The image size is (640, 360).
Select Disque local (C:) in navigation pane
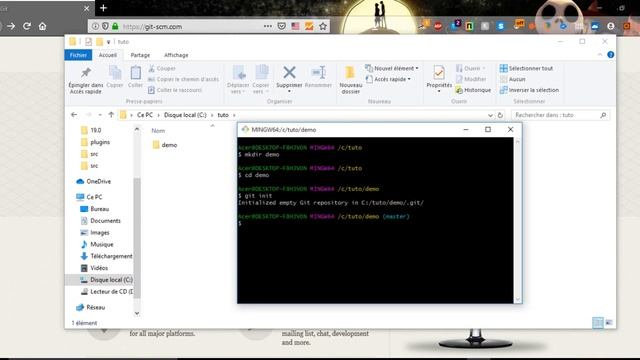[x=100, y=280]
